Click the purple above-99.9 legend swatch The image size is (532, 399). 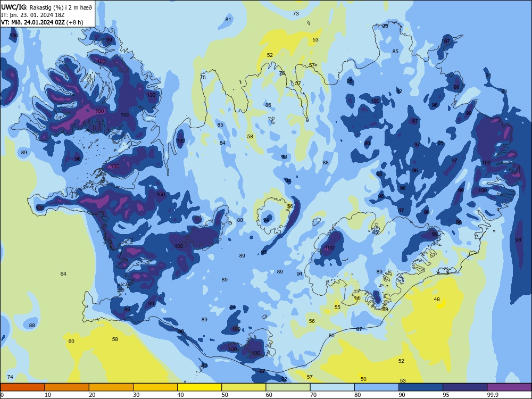509,387
